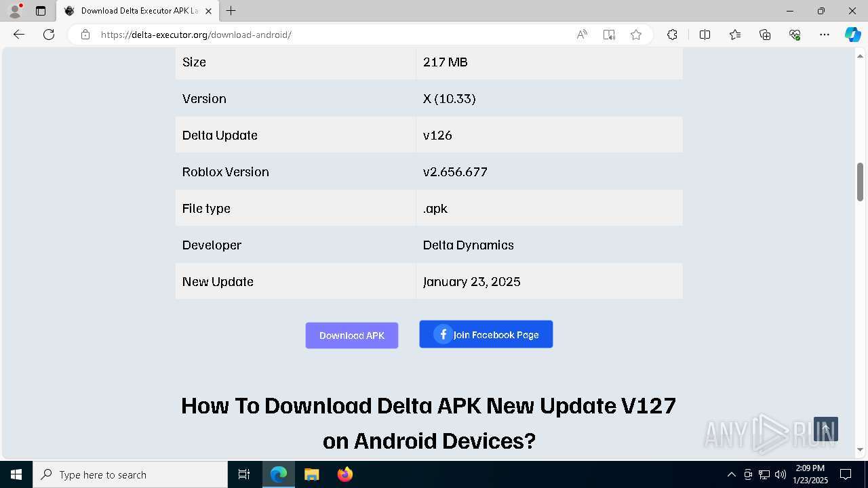Screen dimensions: 868x488
Task: Click the taskbar search box
Action: [130, 474]
